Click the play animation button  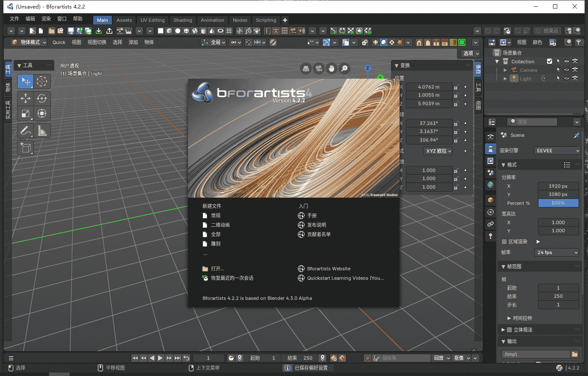tap(160, 358)
